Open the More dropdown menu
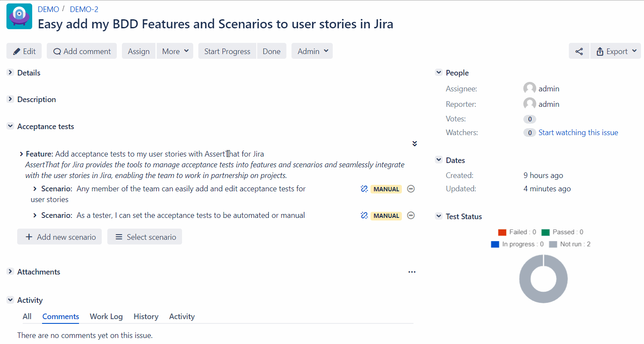Image resolution: width=644 pixels, height=344 pixels. [x=175, y=51]
